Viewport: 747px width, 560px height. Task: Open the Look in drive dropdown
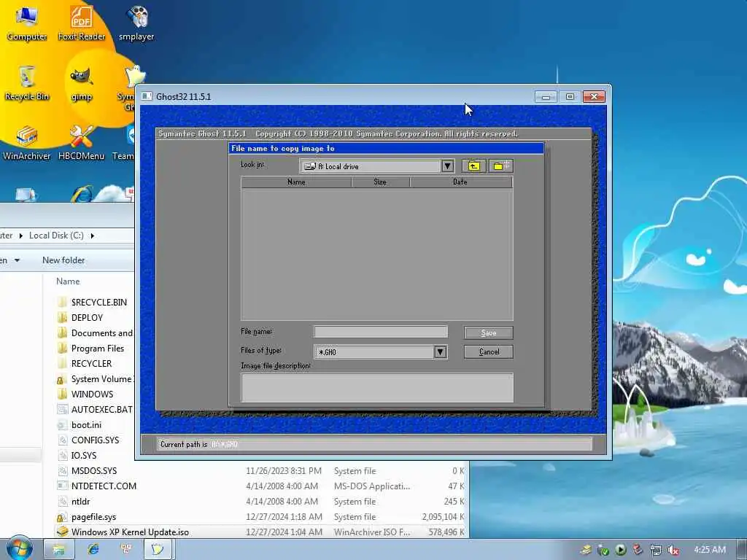[x=447, y=166]
